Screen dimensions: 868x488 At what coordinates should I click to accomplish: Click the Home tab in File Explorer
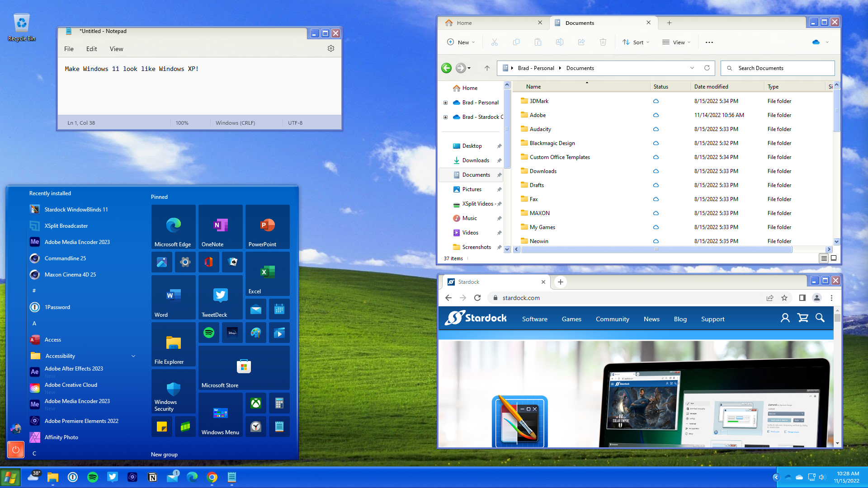(x=464, y=23)
